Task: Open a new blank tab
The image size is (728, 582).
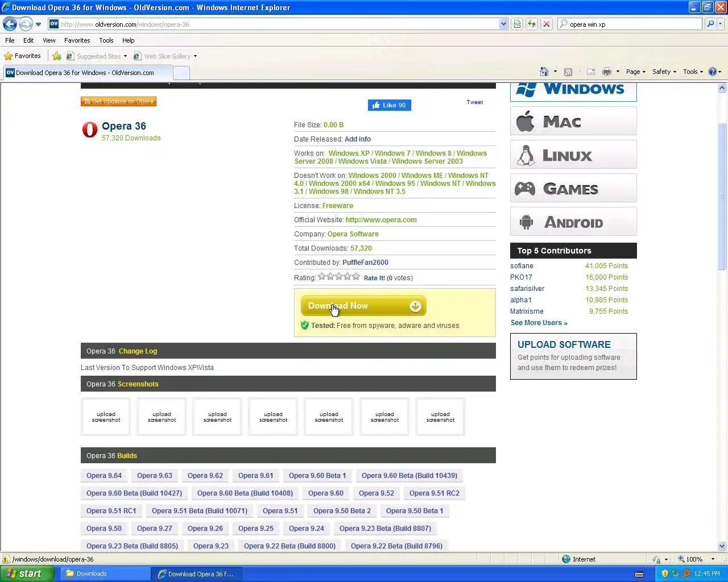Action: [x=181, y=73]
